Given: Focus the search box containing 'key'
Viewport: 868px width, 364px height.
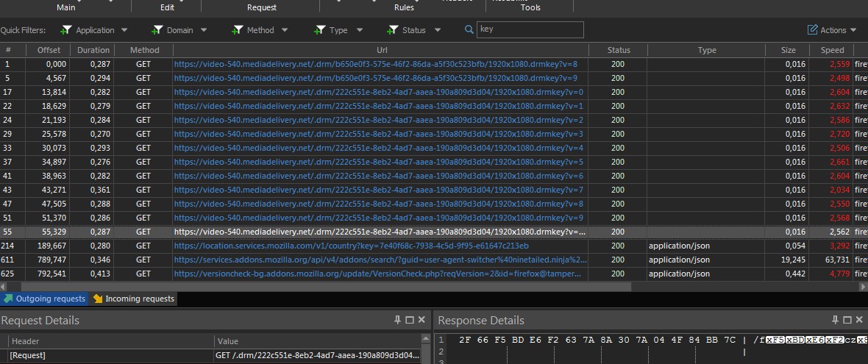Looking at the screenshot, I should coord(530,29).
